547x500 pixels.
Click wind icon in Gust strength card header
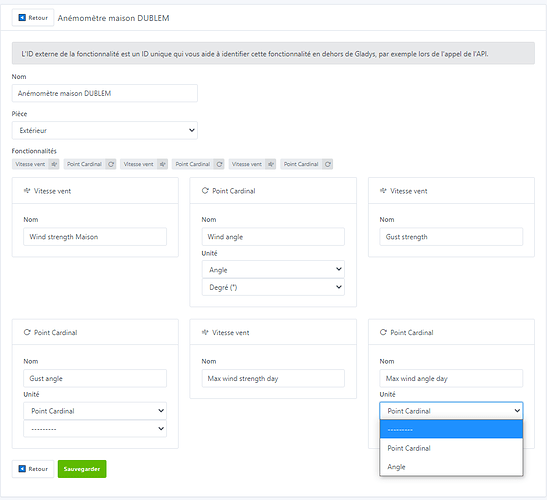(x=383, y=191)
